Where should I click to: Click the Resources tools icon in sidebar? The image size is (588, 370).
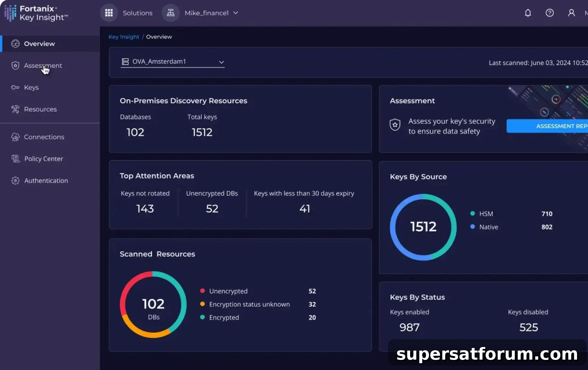pos(15,109)
